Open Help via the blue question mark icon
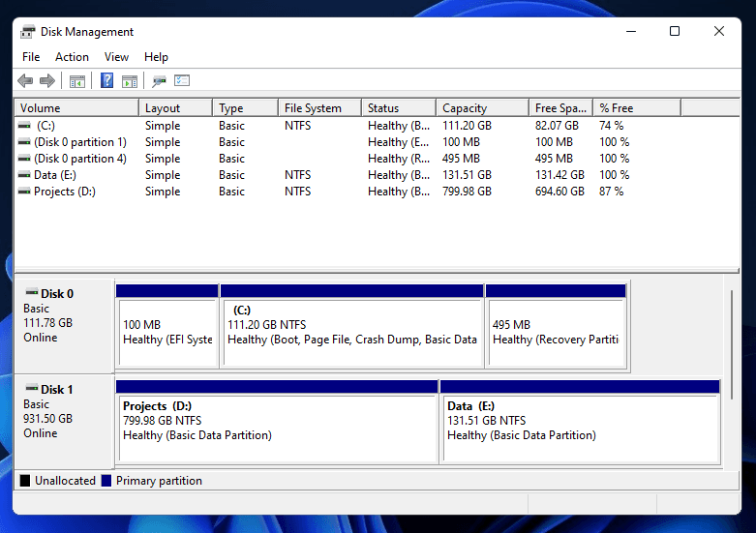756x533 pixels. [x=107, y=81]
